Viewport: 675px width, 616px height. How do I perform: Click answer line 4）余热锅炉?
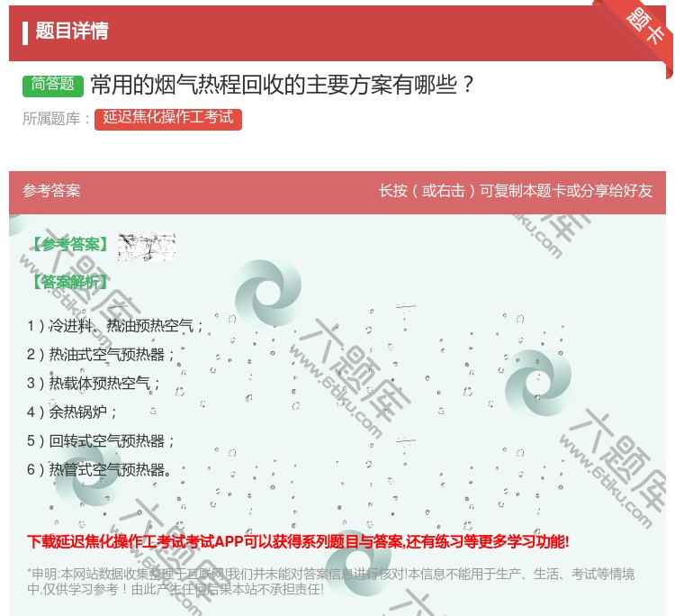click(72, 412)
